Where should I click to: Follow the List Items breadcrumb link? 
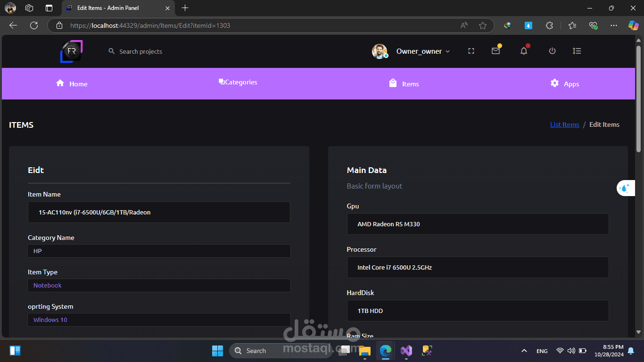coord(564,124)
